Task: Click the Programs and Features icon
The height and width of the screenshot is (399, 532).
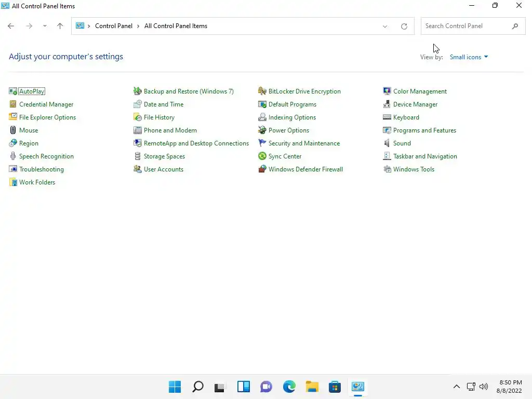Action: [387, 130]
